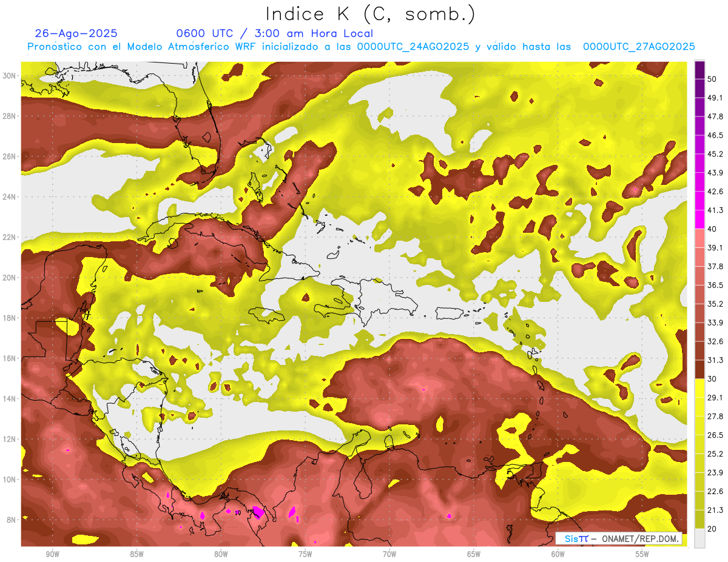Click the '24N' latitude axis label
The image size is (728, 562).
[10, 197]
